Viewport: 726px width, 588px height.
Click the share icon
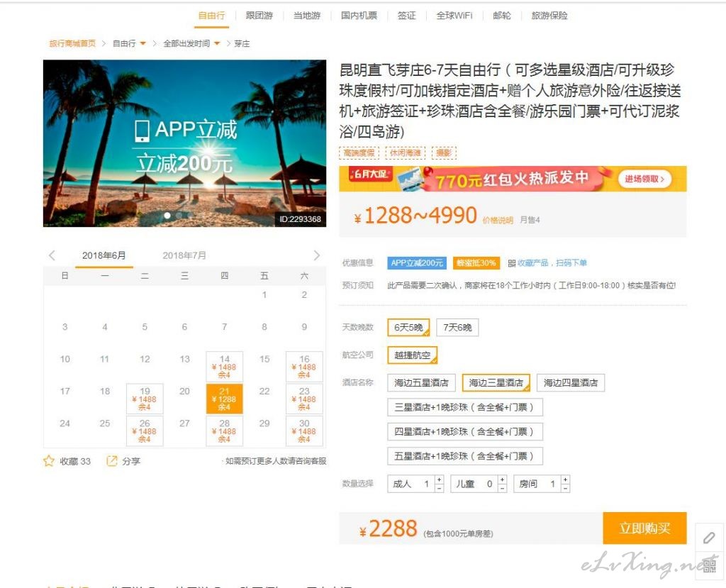coord(111,461)
